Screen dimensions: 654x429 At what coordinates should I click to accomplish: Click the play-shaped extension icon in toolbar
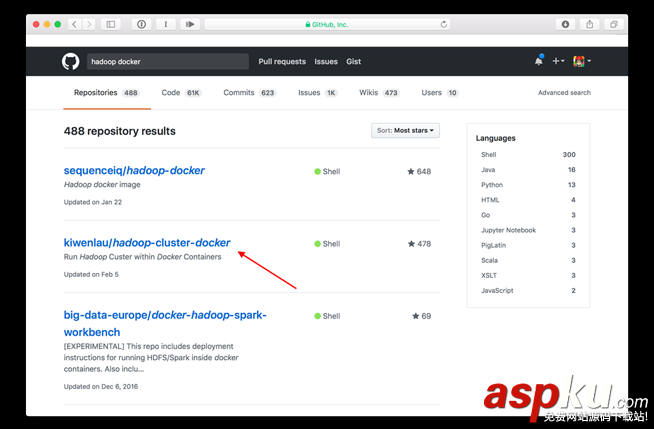point(190,24)
